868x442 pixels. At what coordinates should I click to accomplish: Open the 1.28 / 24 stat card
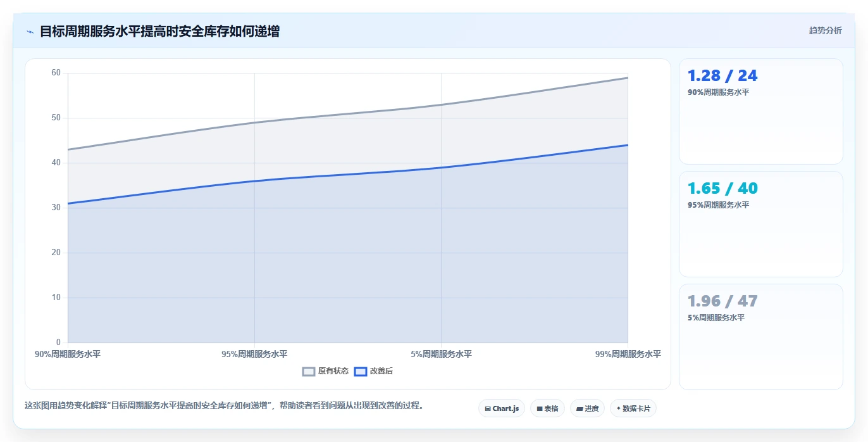[x=760, y=111]
